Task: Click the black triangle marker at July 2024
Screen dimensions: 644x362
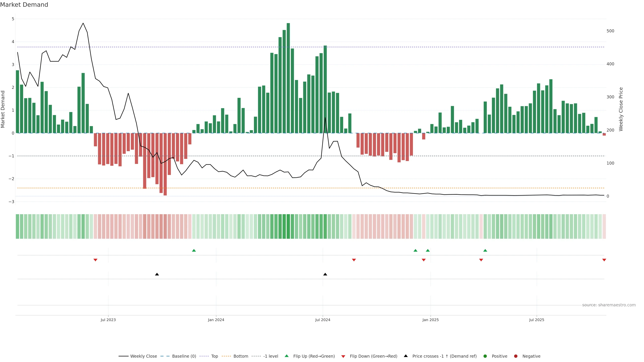Action: [325, 274]
